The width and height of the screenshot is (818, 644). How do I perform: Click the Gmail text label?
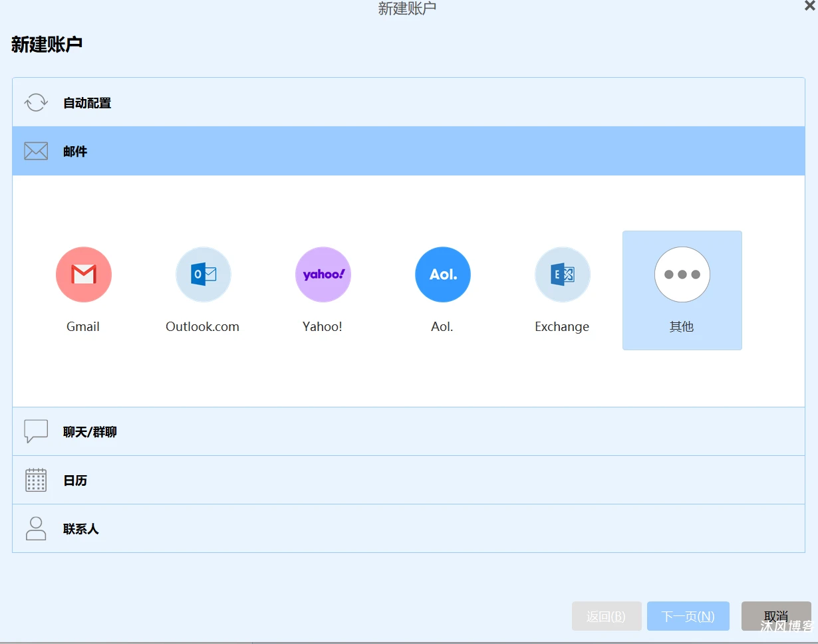(83, 326)
